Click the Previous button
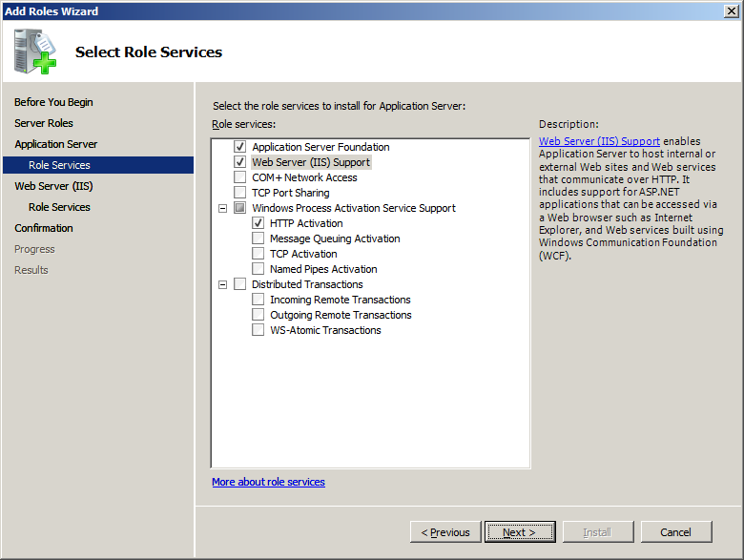744x560 pixels. [x=445, y=532]
